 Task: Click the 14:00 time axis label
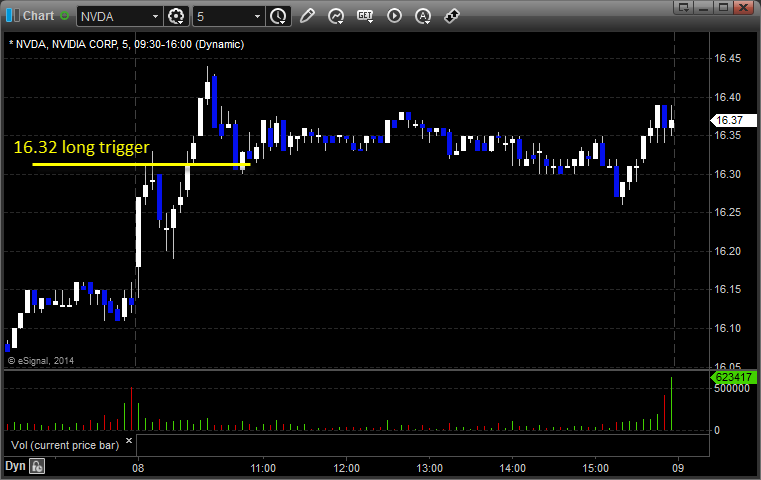click(513, 468)
